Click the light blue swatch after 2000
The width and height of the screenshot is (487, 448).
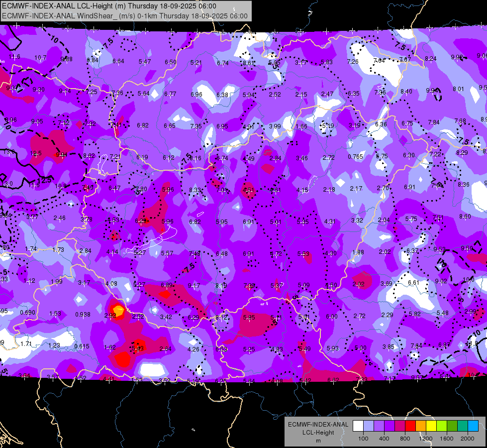click(x=473, y=426)
